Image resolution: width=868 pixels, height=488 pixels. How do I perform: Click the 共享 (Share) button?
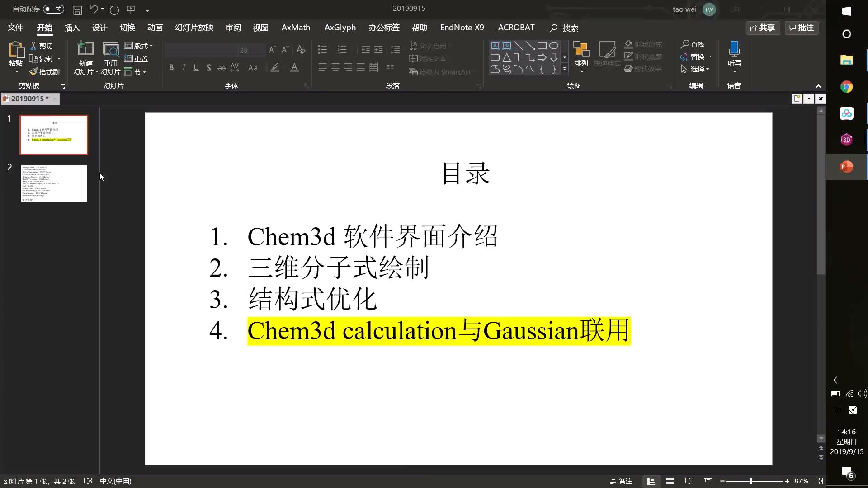click(763, 28)
